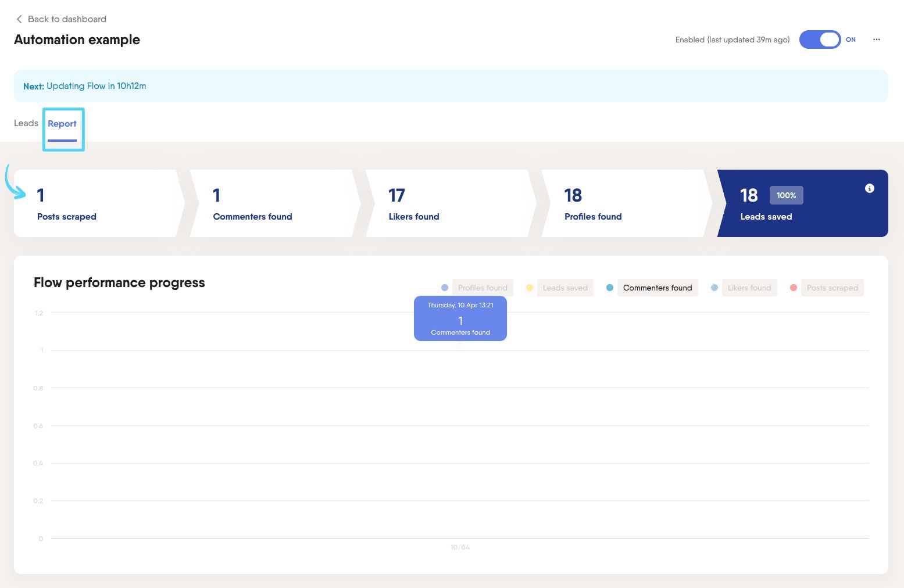Click the 100% badge on Leads saved
The height and width of the screenshot is (588, 904).
point(786,195)
